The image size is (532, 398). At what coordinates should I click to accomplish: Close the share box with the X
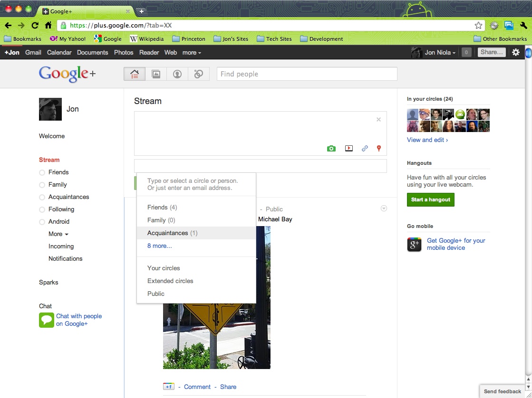point(378,119)
